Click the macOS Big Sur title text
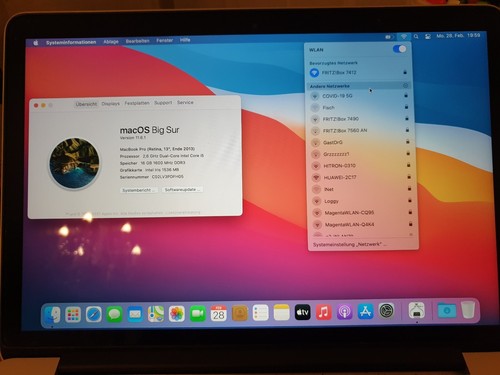 [x=149, y=130]
